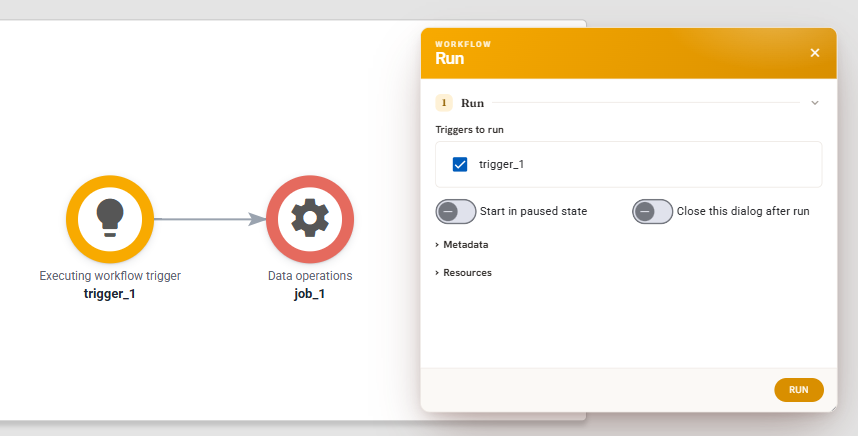Toggle Close this dialog after run
This screenshot has width=858, height=436.
[x=652, y=211]
